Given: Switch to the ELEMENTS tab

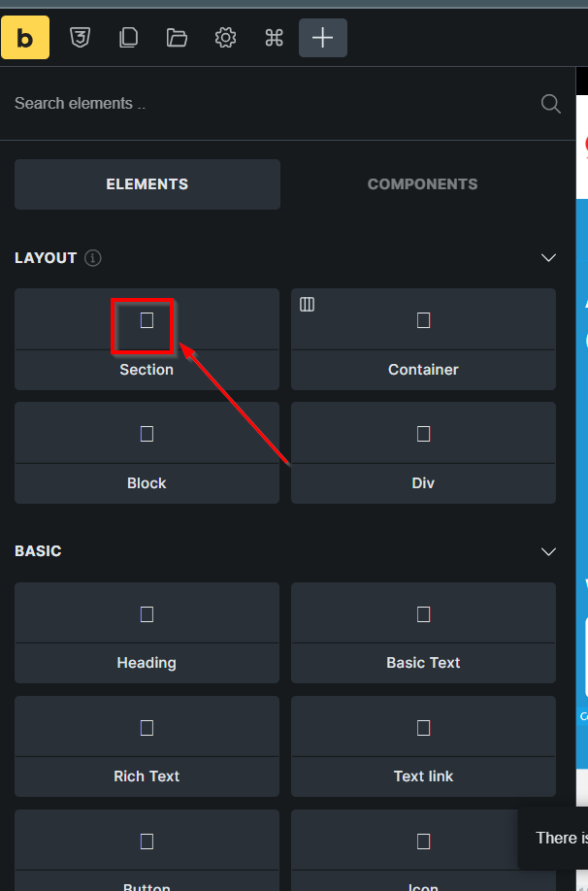Looking at the screenshot, I should (x=147, y=184).
